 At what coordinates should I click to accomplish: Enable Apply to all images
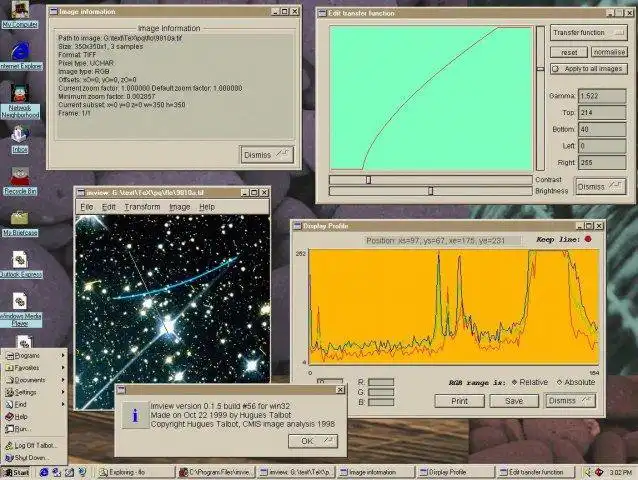(x=589, y=69)
